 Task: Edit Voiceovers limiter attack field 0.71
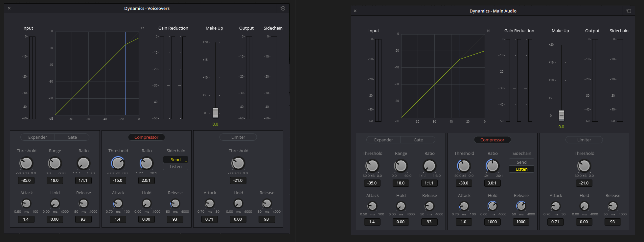(209, 219)
